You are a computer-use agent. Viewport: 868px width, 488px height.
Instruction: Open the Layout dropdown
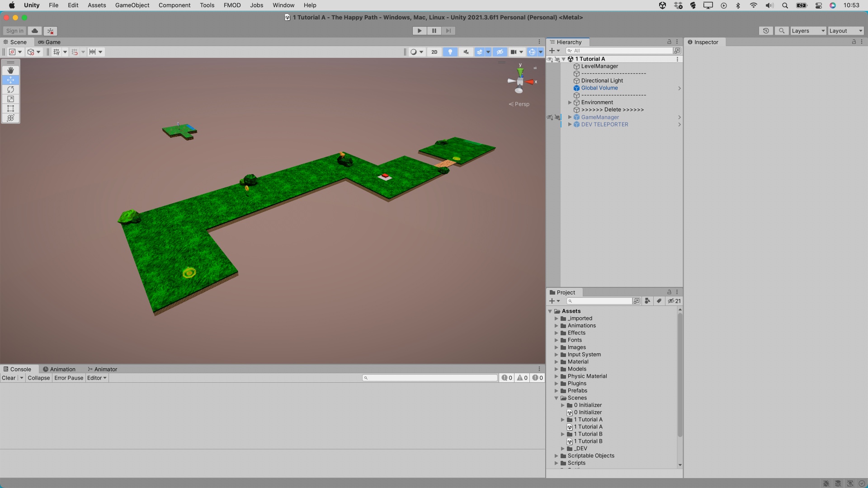(846, 31)
